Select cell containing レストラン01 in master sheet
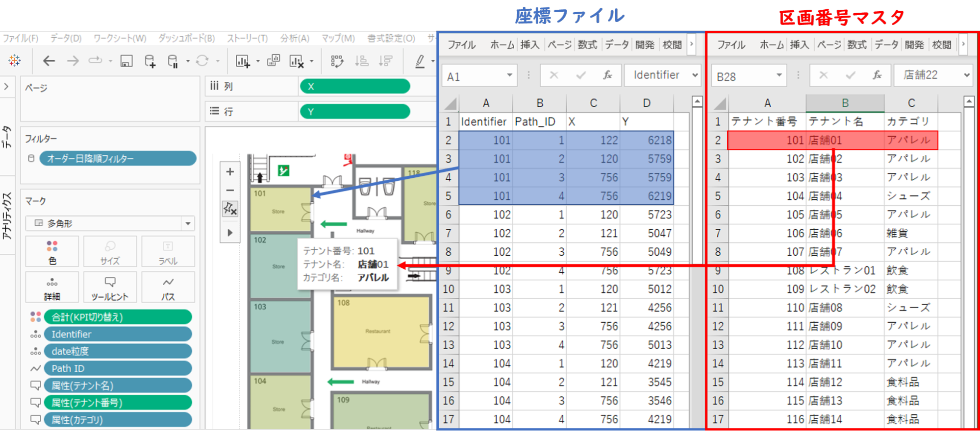 click(x=844, y=270)
